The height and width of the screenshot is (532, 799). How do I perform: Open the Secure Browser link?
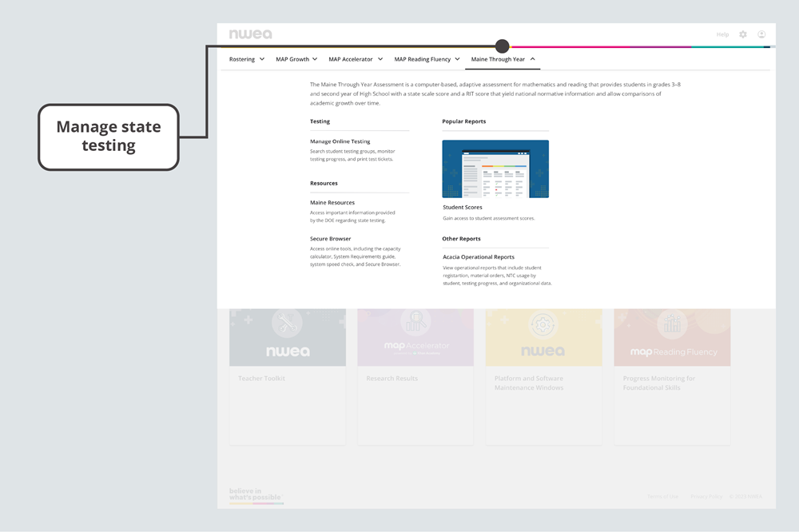(330, 239)
